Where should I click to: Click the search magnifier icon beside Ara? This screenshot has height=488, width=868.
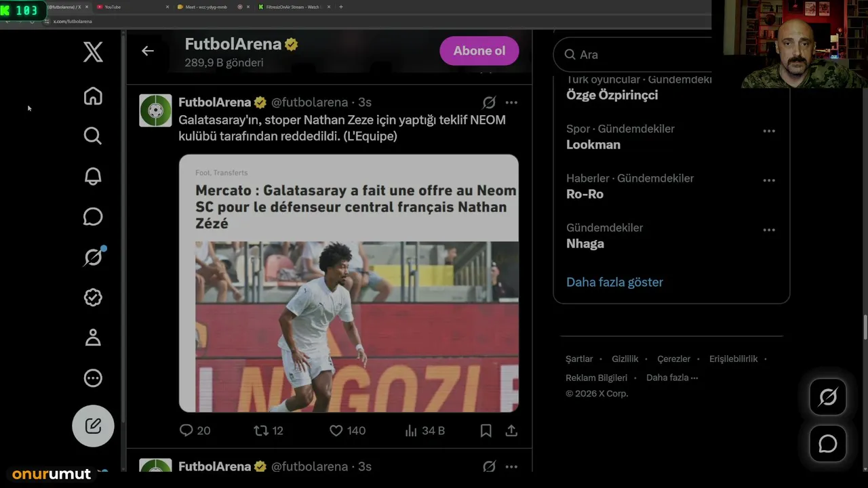[569, 54]
